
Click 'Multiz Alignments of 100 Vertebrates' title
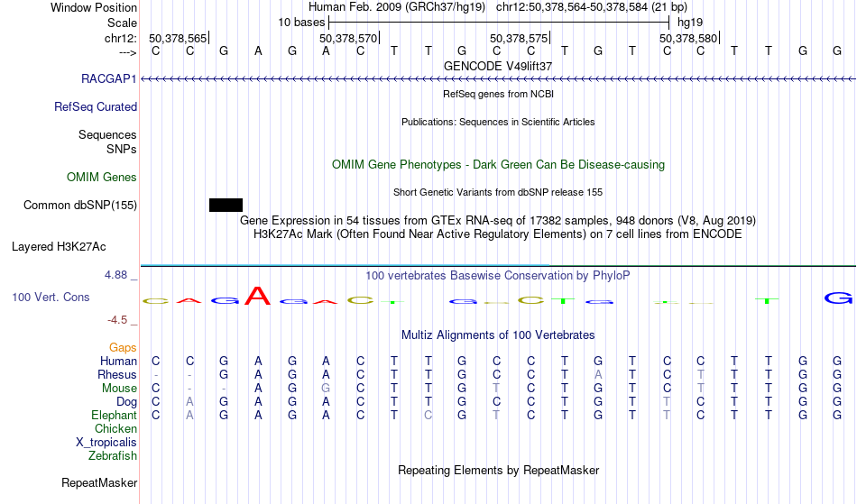(498, 334)
